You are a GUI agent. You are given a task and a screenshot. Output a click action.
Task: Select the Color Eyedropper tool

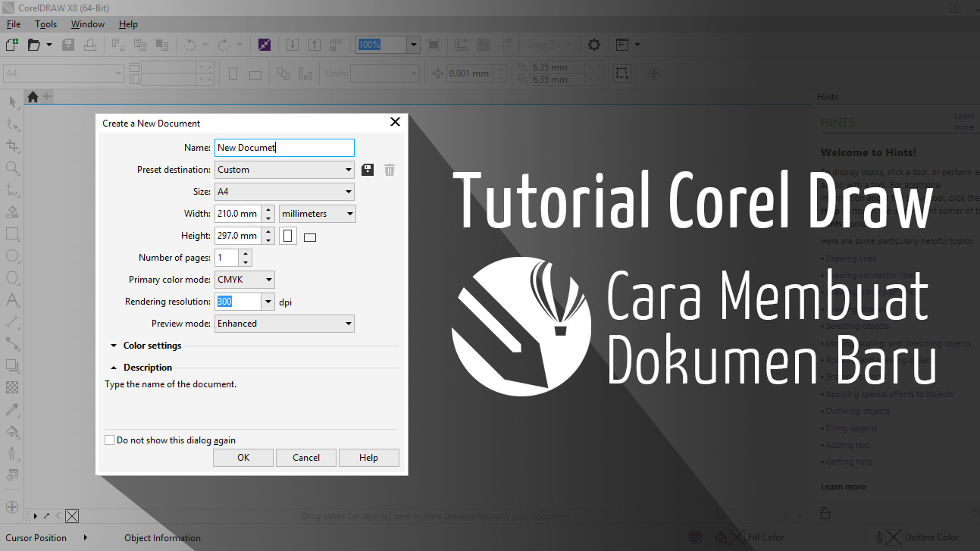(12, 410)
